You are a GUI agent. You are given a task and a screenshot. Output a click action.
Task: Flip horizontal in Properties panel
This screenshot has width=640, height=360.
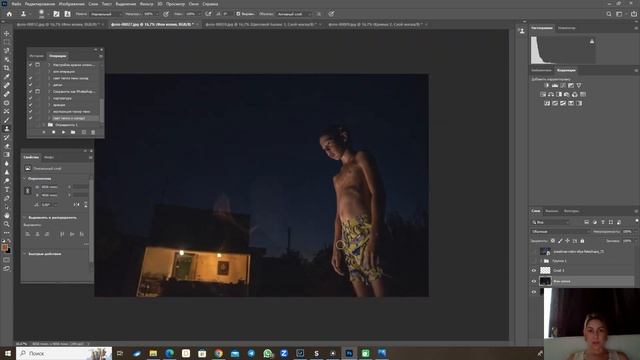pos(76,204)
